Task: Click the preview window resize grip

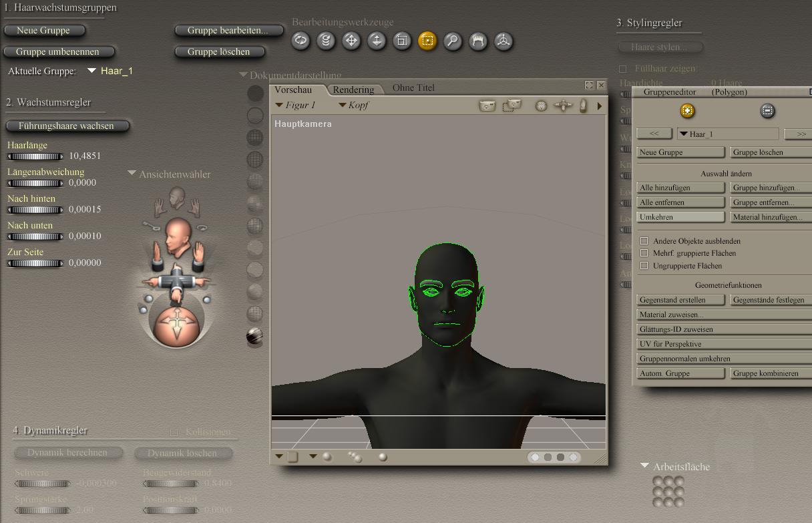Action: [x=601, y=458]
